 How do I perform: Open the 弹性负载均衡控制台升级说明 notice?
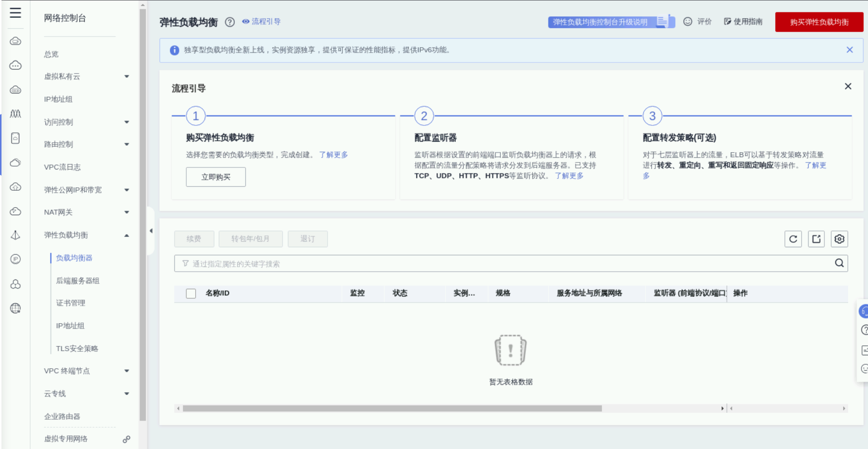(x=611, y=22)
